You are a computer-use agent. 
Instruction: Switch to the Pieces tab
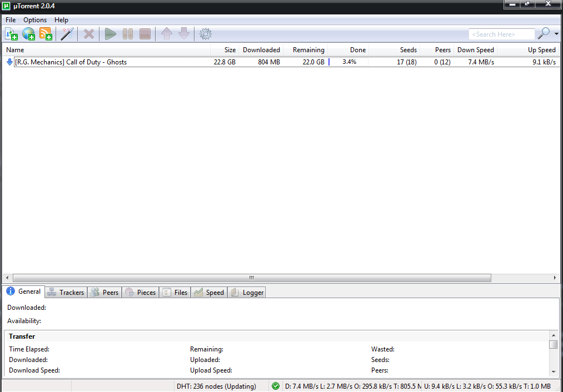coord(141,292)
